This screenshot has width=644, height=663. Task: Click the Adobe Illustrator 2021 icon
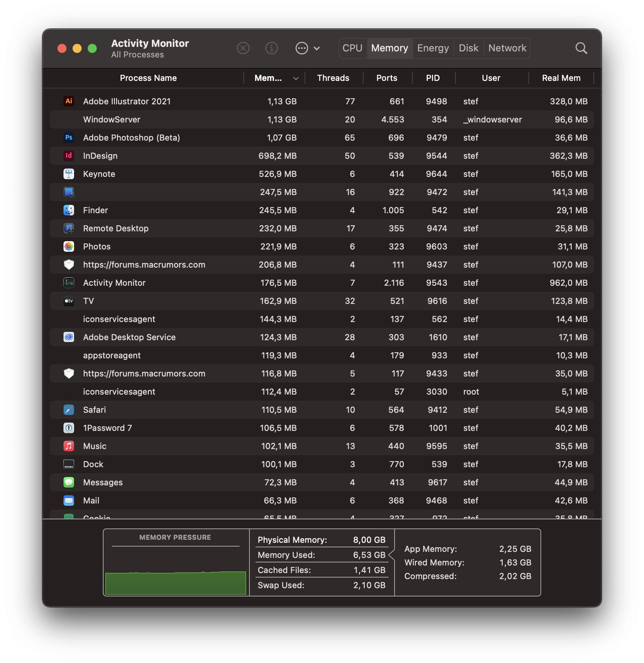69,101
